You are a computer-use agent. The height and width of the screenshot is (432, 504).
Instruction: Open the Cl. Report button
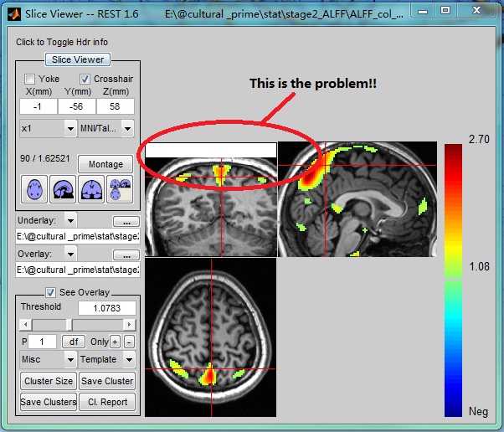[107, 402]
